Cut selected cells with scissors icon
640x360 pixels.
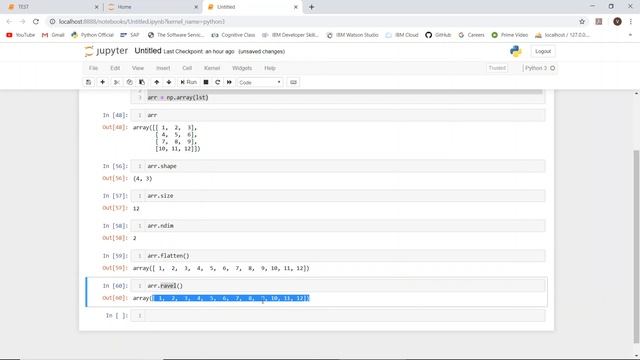click(x=117, y=82)
